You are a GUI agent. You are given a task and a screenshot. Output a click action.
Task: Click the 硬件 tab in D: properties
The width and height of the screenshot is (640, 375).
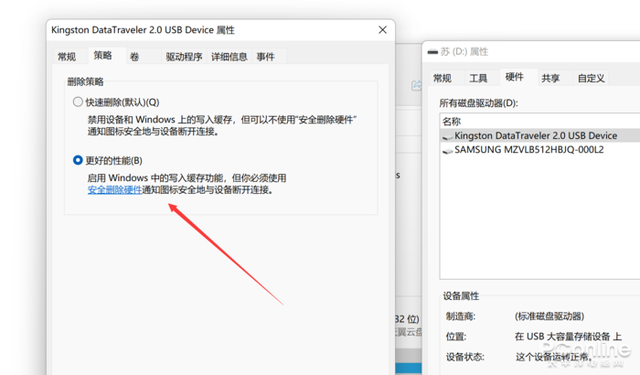(x=514, y=77)
